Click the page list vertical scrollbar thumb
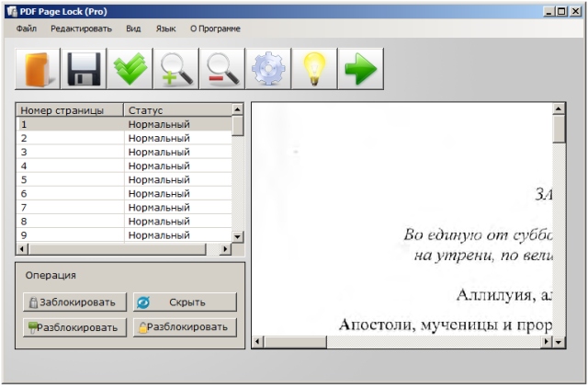 (x=238, y=126)
